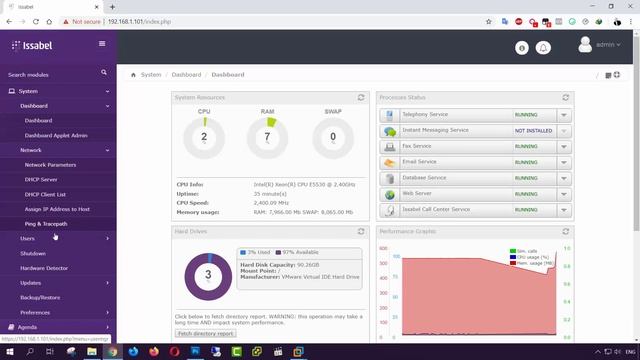
Task: Click the Issabel Call Center Service icon
Action: coord(389,210)
